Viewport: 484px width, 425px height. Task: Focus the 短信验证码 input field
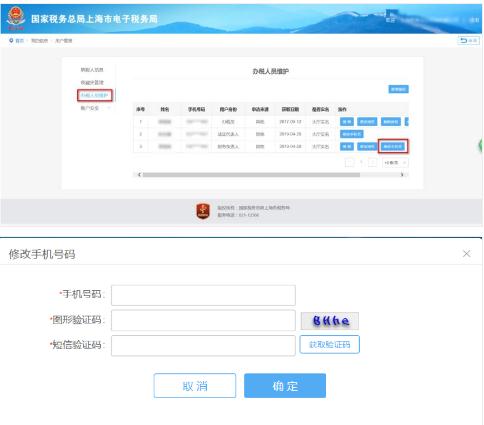click(x=203, y=346)
